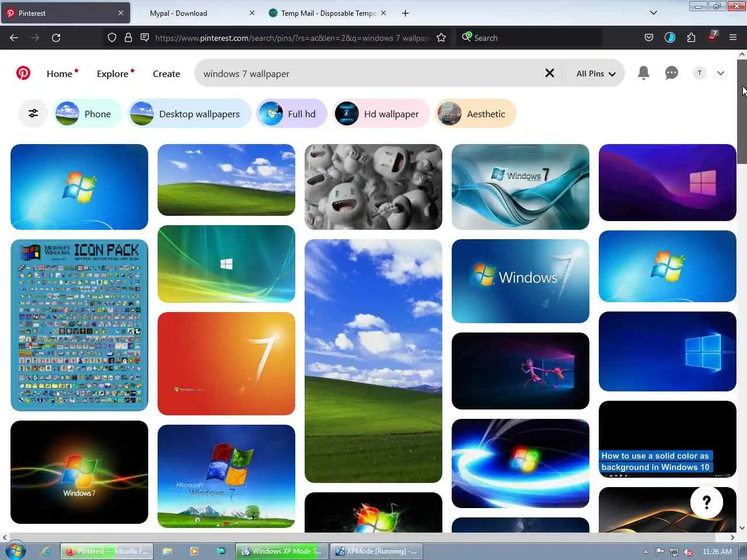Viewport: 747px width, 560px height.
Task: Show site security padlock info
Action: pos(128,37)
